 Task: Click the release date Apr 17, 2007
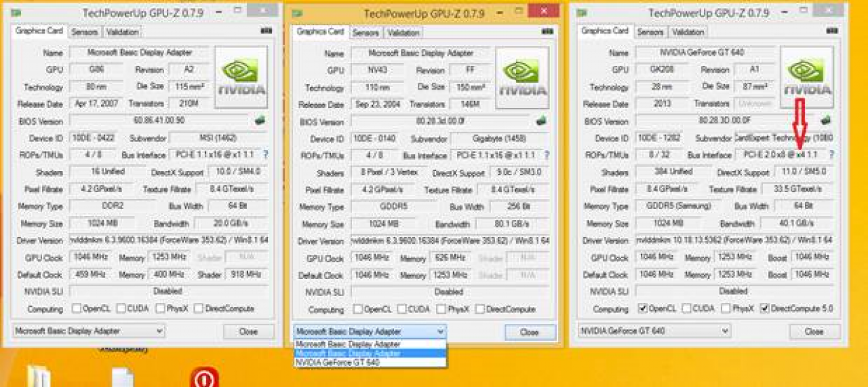(x=96, y=104)
